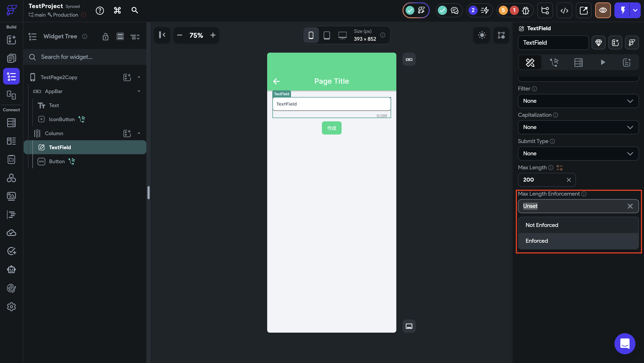
Task: Click the green 作成 button on canvas
Action: pos(332,128)
